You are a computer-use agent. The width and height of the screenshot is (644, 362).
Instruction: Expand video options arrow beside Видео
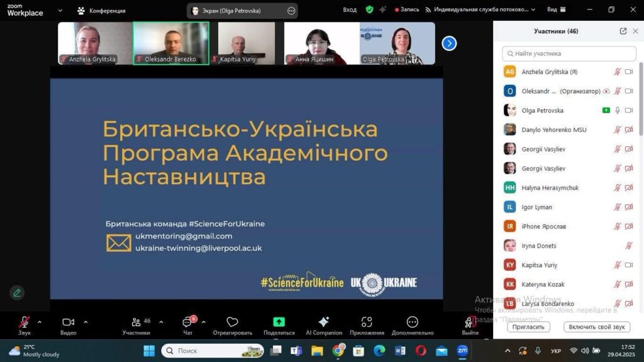tap(86, 322)
